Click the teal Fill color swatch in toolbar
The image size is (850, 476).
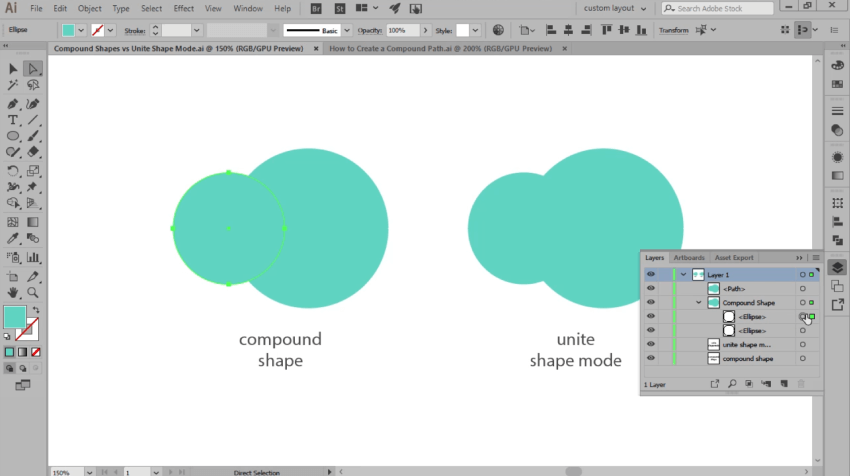coord(14,317)
